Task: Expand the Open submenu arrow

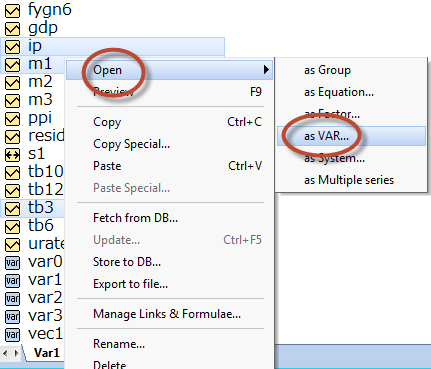Action: coord(266,70)
